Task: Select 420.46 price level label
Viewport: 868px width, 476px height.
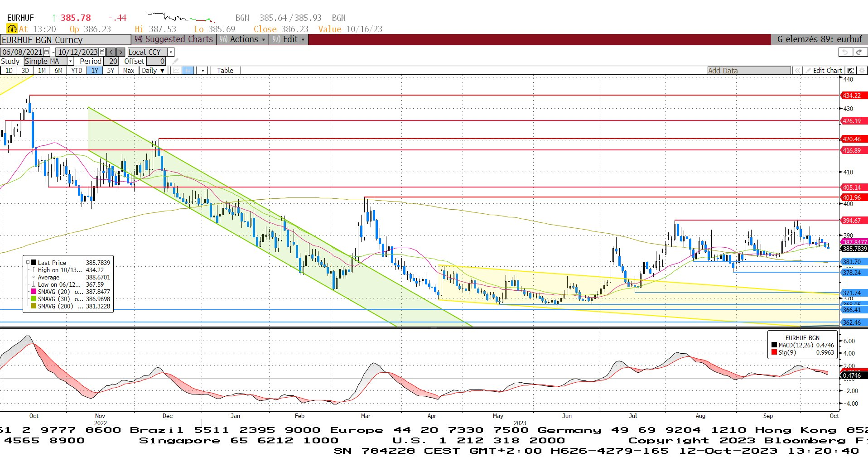Action: (x=854, y=139)
